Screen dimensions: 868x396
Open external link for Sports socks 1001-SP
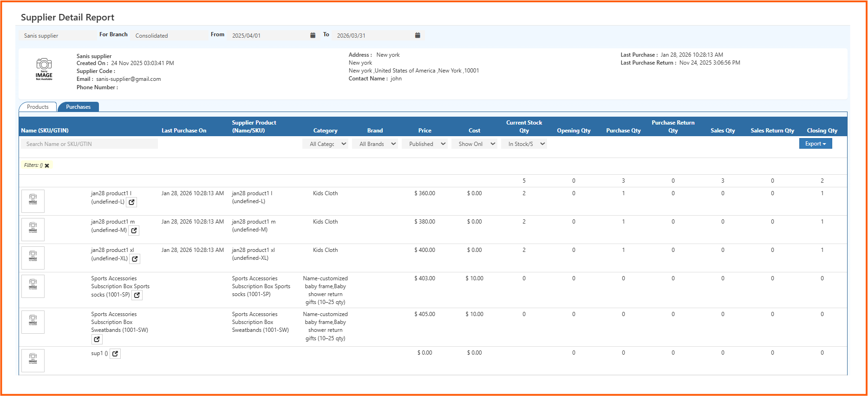point(137,295)
